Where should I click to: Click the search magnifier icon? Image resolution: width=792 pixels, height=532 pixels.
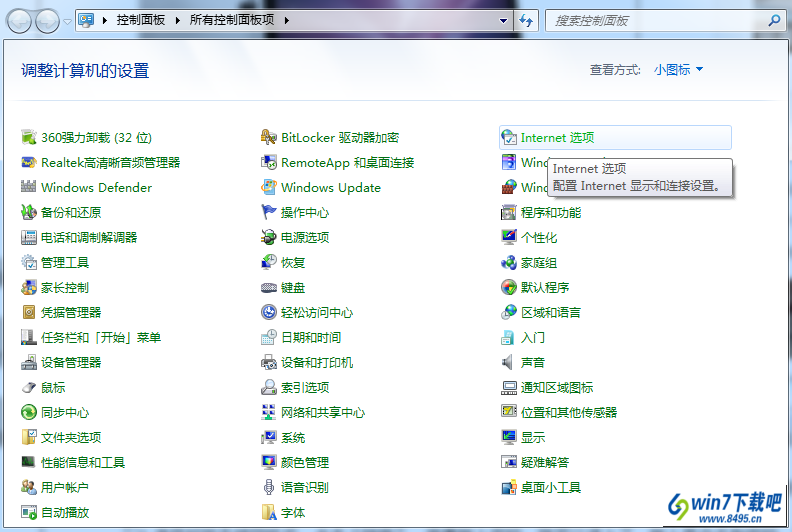(774, 21)
